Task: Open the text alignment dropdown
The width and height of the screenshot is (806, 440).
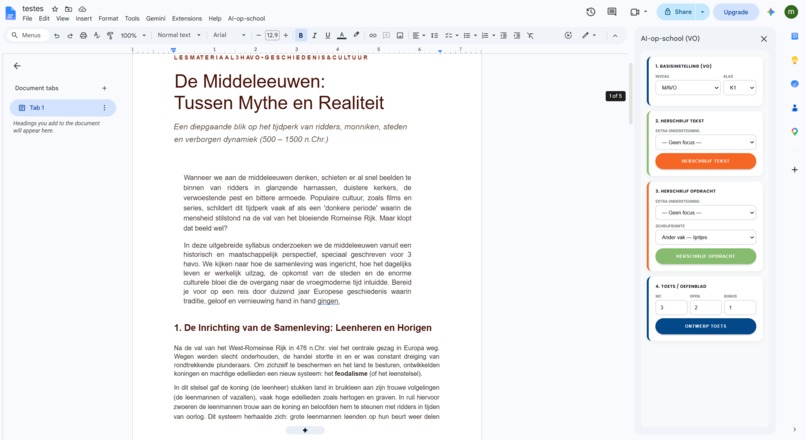Action: 419,35
